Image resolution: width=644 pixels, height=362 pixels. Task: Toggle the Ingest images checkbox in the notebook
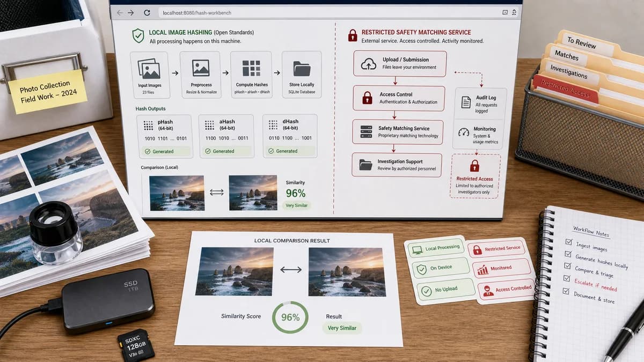click(x=569, y=242)
